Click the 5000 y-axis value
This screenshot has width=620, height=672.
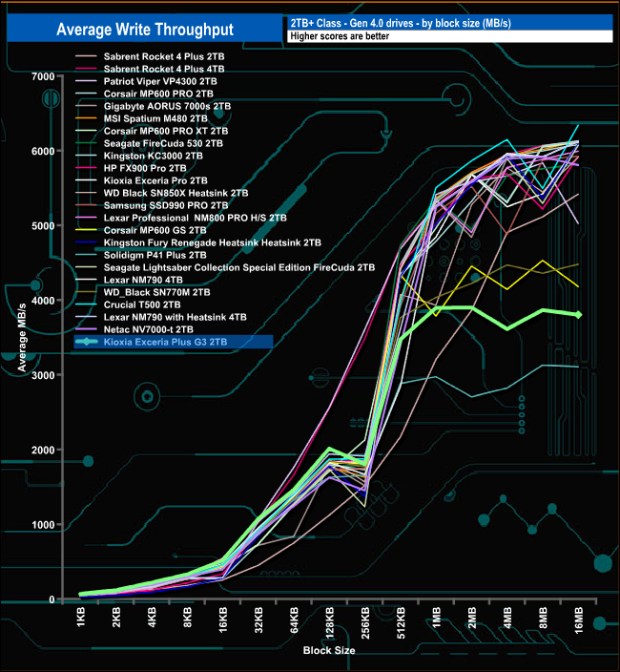coord(43,226)
